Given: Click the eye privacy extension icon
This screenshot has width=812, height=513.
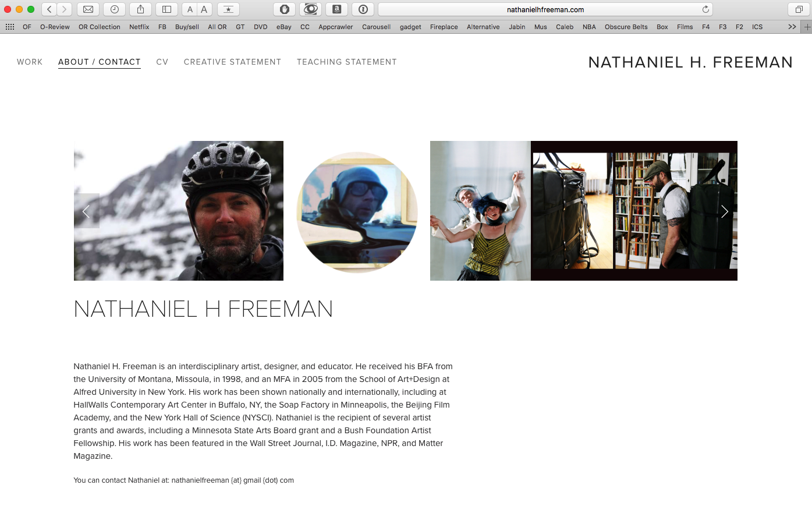Looking at the screenshot, I should coord(311,9).
